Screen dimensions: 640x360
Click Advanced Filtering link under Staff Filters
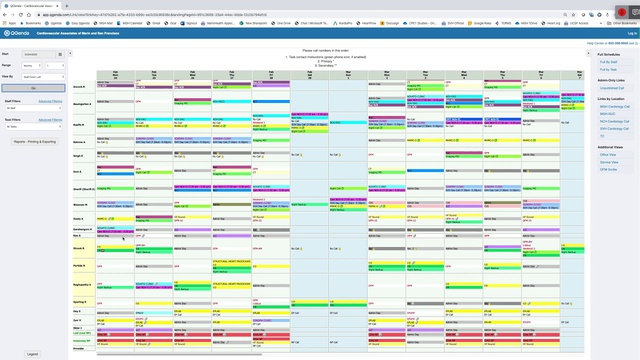point(50,101)
